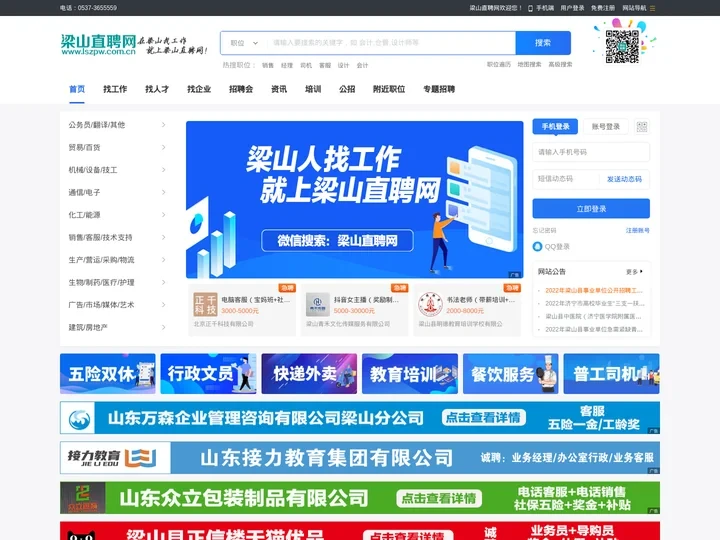This screenshot has height=540, width=720.
Task: Click the header QR code image
Action: pos(622,46)
